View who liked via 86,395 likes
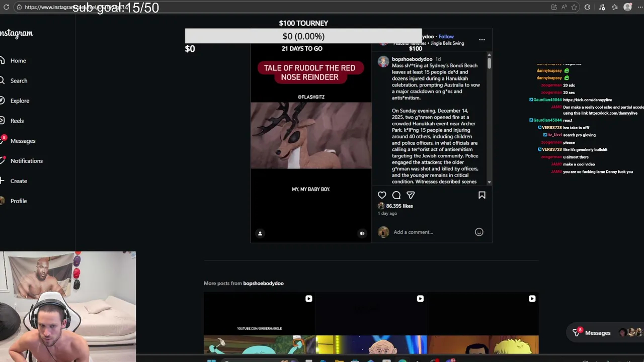The image size is (644, 362). 399,206
